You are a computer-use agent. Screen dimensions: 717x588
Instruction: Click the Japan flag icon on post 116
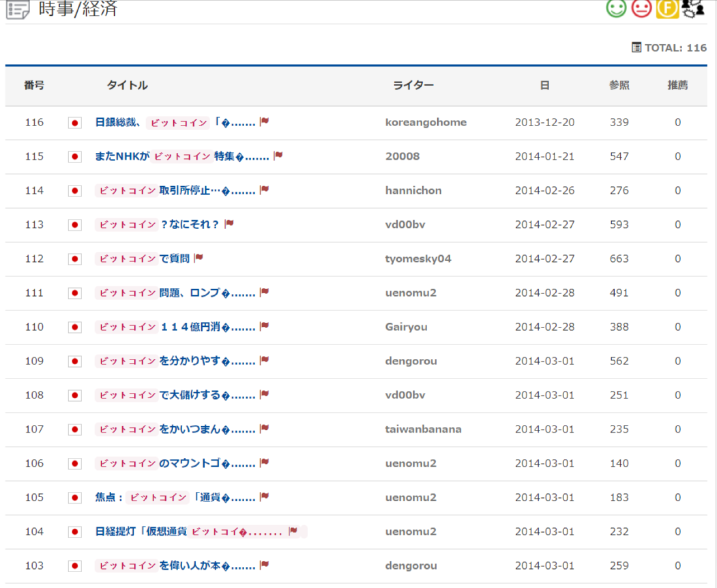75,123
